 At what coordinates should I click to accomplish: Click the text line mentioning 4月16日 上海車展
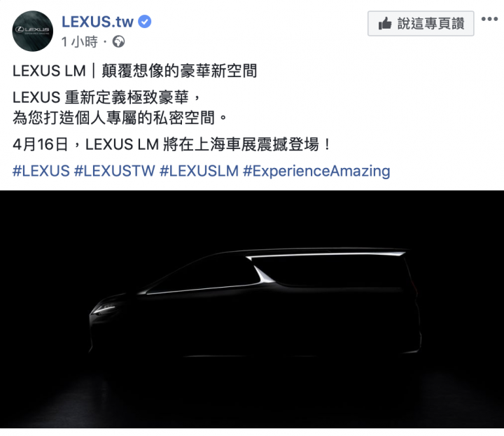171,144
